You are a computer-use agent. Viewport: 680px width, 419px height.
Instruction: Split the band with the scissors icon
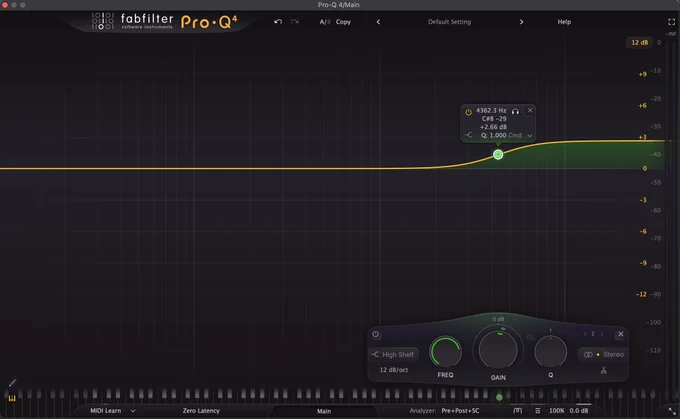coord(603,370)
